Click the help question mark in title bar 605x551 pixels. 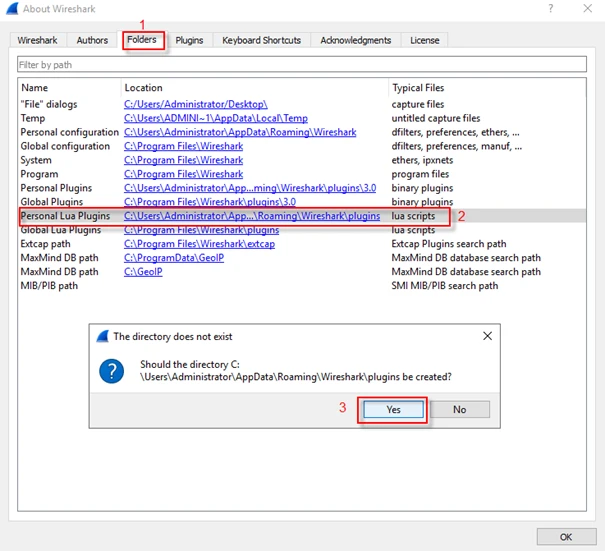click(550, 9)
